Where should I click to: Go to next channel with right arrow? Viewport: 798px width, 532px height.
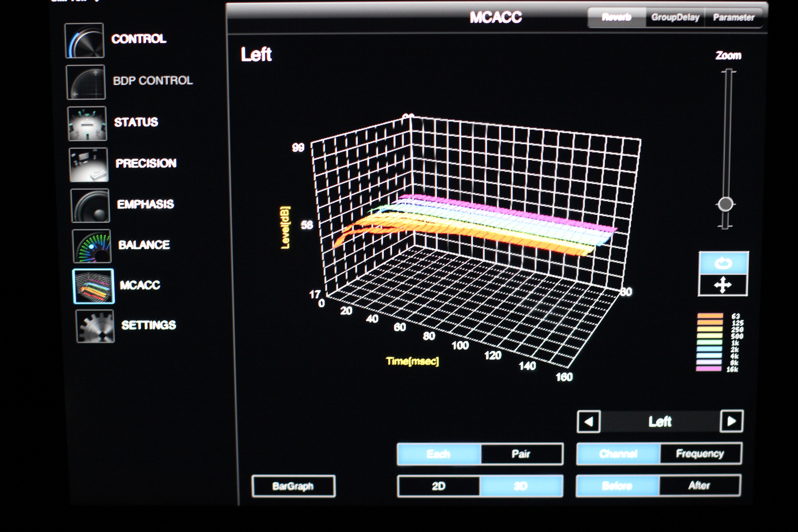tap(731, 421)
